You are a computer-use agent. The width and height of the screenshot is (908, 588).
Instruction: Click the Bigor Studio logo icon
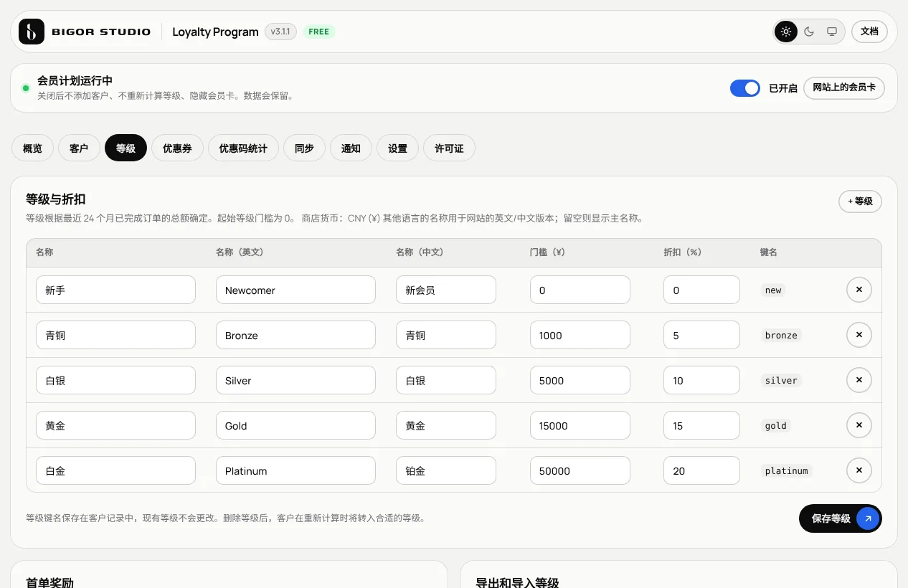pyautogui.click(x=32, y=32)
